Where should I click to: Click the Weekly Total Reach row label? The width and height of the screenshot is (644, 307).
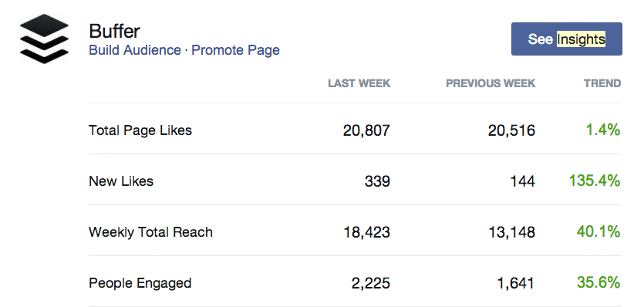tap(150, 232)
